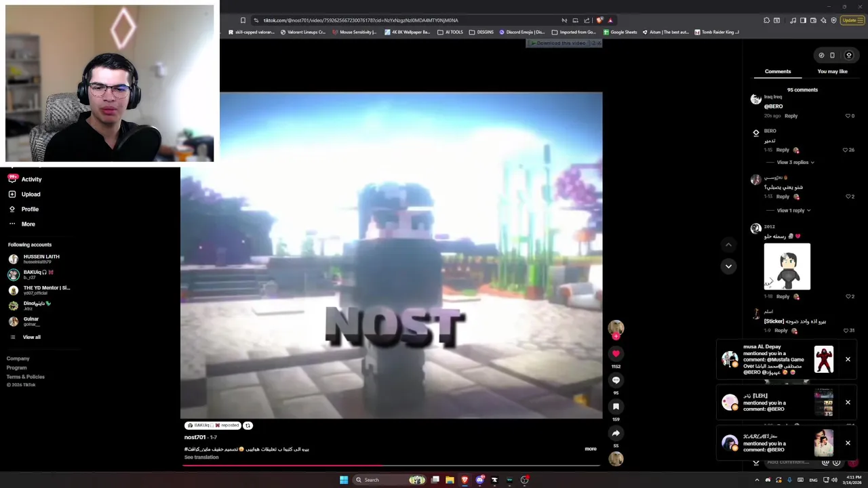Screen dimensions: 868x488
Task: Open the Terms & Policies footer link
Action: tap(26, 377)
